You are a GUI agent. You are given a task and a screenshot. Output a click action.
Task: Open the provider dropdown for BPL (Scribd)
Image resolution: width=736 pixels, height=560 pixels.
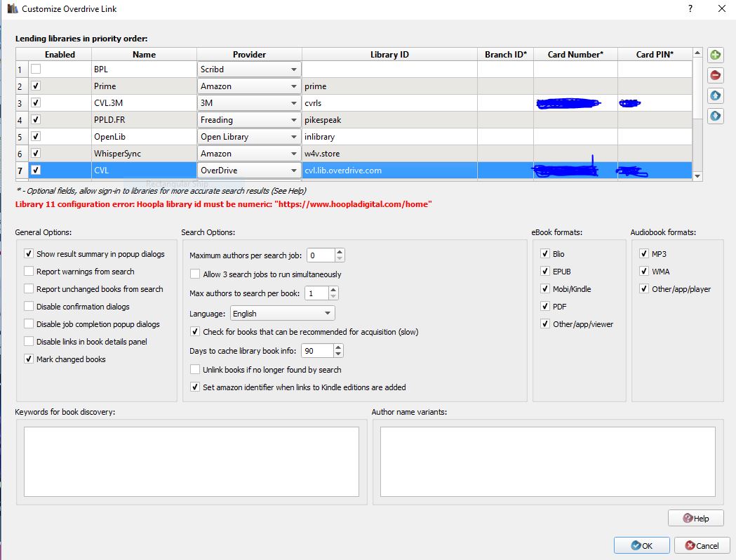(249, 69)
